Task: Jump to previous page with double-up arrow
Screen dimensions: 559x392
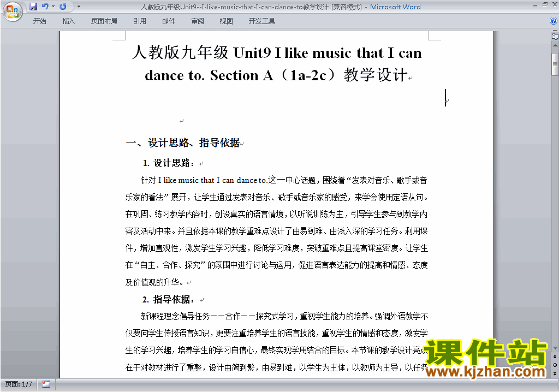Action: tap(555, 357)
